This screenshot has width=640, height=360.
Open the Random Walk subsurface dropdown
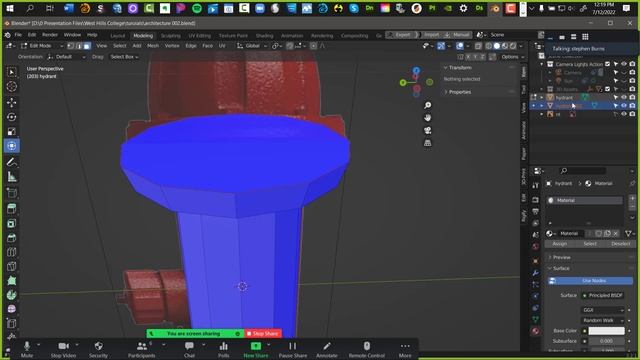coord(603,320)
